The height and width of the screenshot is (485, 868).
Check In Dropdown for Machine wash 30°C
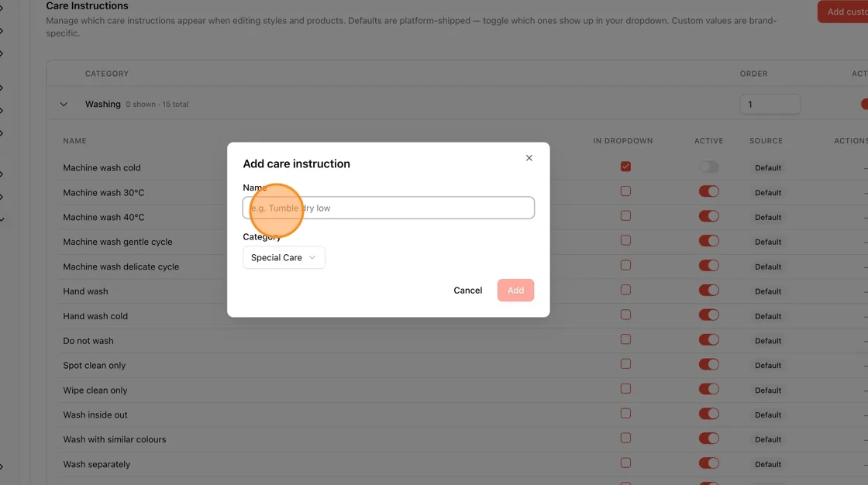click(625, 191)
